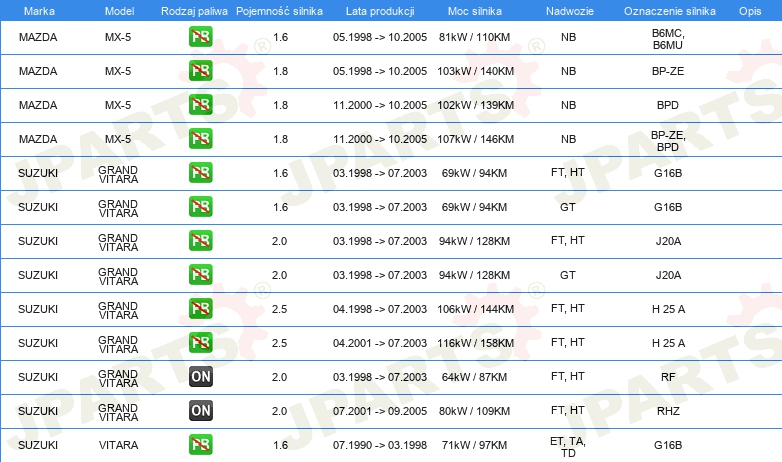Image resolution: width=782 pixels, height=462 pixels.
Task: Click the MX-5 model in the 102kW / 139KM row
Action: 118,105
